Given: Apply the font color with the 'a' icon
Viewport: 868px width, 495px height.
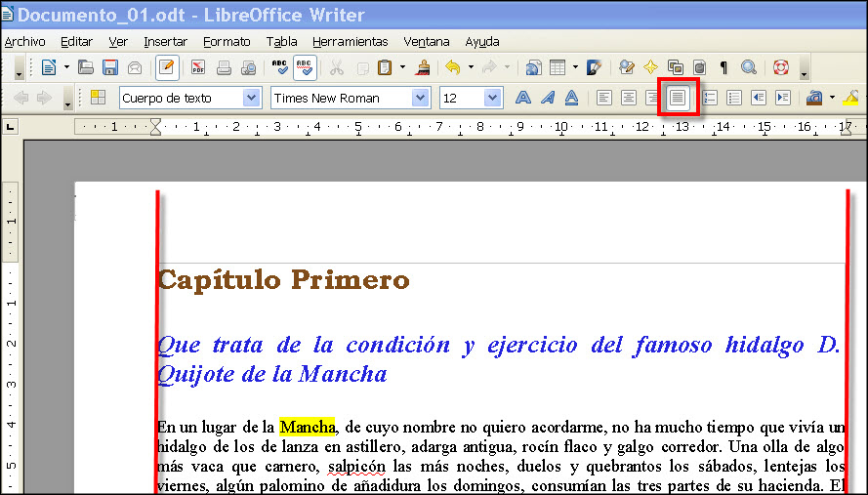Looking at the screenshot, I should point(814,98).
